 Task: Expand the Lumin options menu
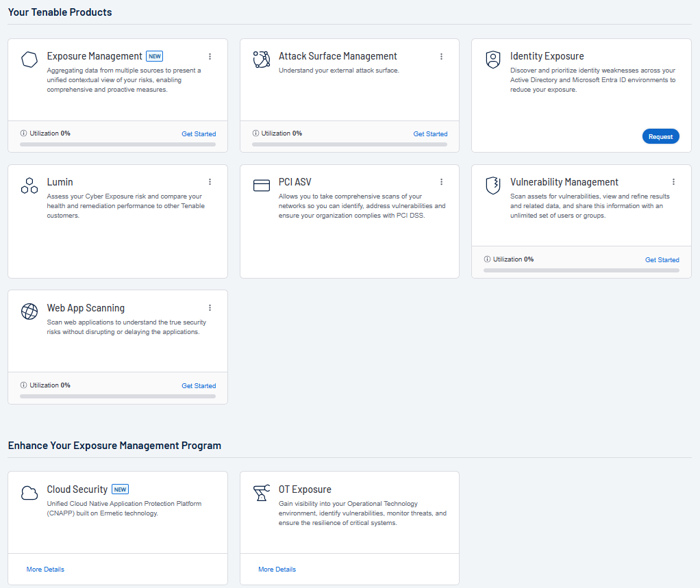click(210, 182)
